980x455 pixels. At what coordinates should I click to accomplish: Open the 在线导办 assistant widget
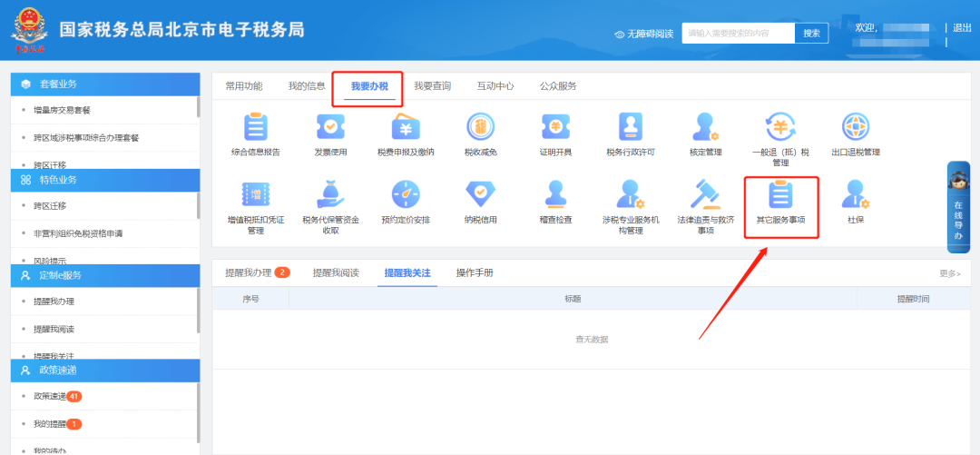tap(958, 207)
